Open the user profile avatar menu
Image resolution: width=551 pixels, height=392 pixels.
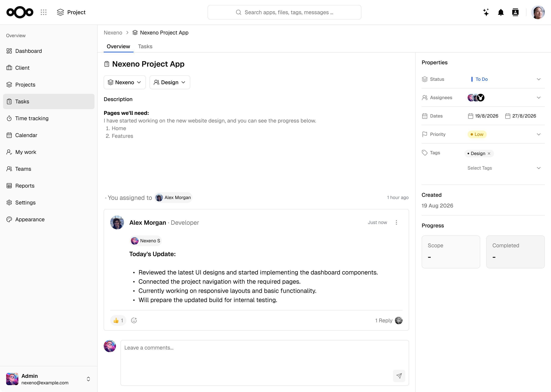click(x=538, y=12)
